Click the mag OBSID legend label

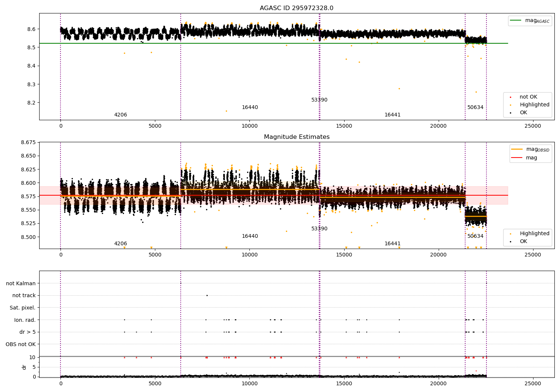click(538, 149)
